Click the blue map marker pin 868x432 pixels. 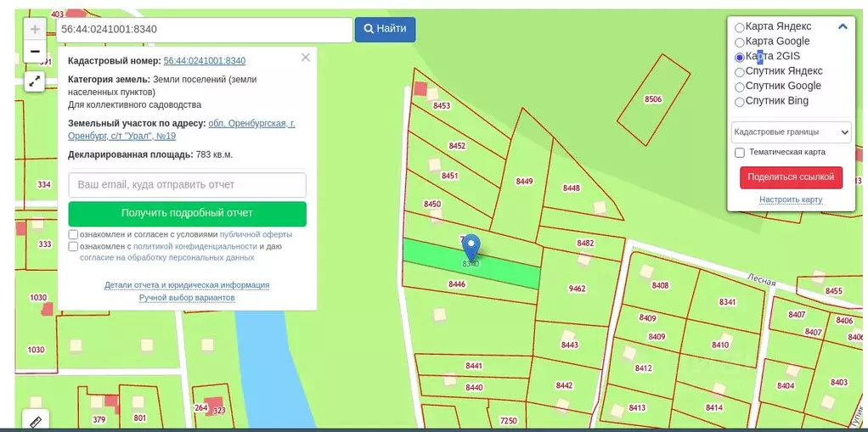[x=471, y=248]
